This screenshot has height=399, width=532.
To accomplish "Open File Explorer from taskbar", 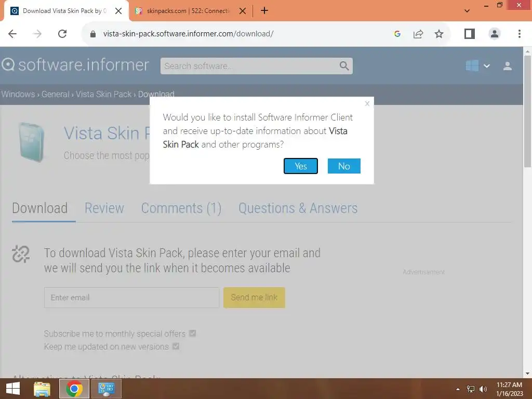I will (42, 389).
